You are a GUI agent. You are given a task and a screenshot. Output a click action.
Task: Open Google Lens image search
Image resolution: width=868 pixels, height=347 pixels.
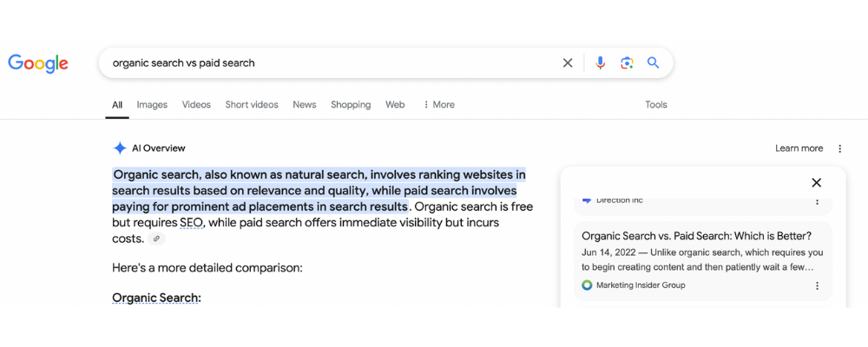(x=627, y=62)
